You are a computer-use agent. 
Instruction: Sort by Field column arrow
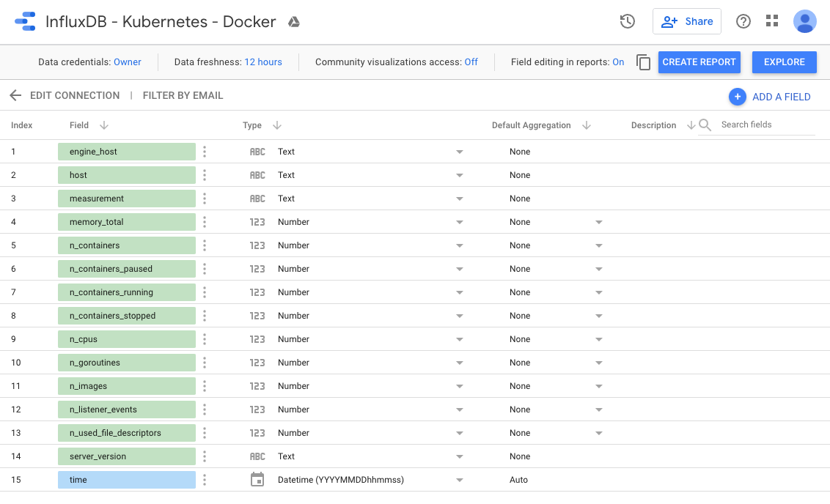pyautogui.click(x=104, y=125)
